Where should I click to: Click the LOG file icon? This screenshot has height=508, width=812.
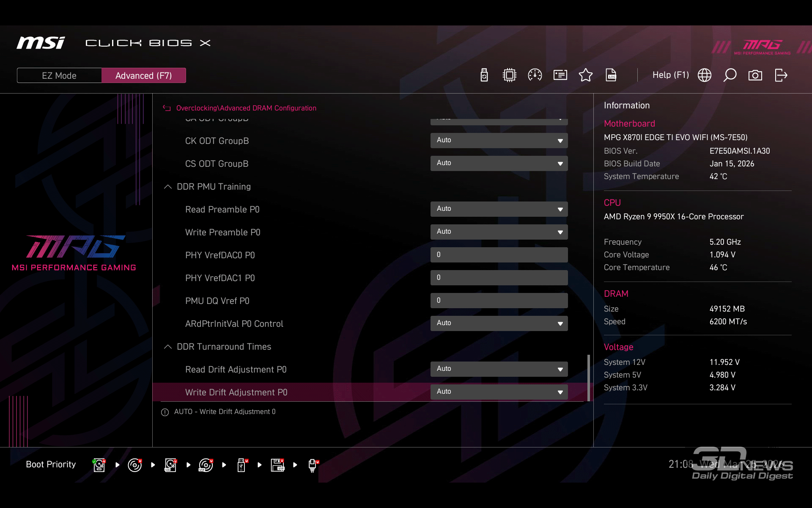coord(611,75)
